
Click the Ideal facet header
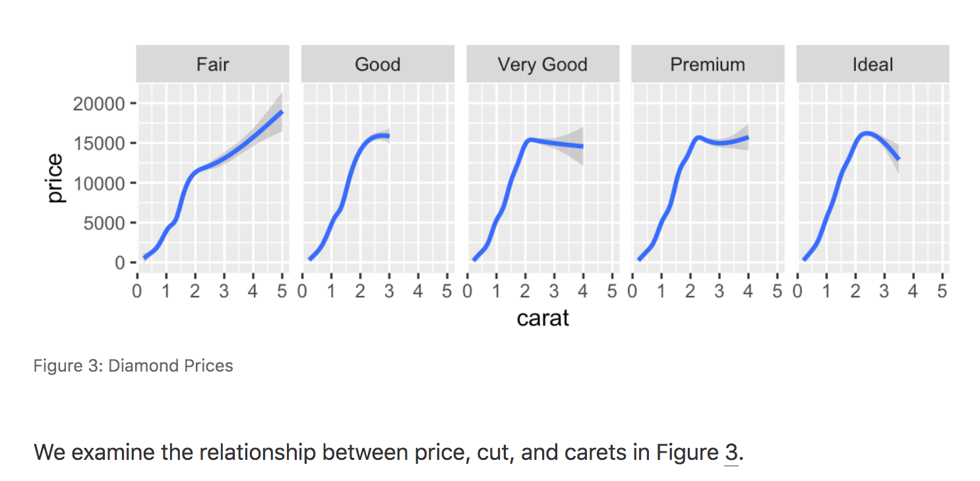873,65
